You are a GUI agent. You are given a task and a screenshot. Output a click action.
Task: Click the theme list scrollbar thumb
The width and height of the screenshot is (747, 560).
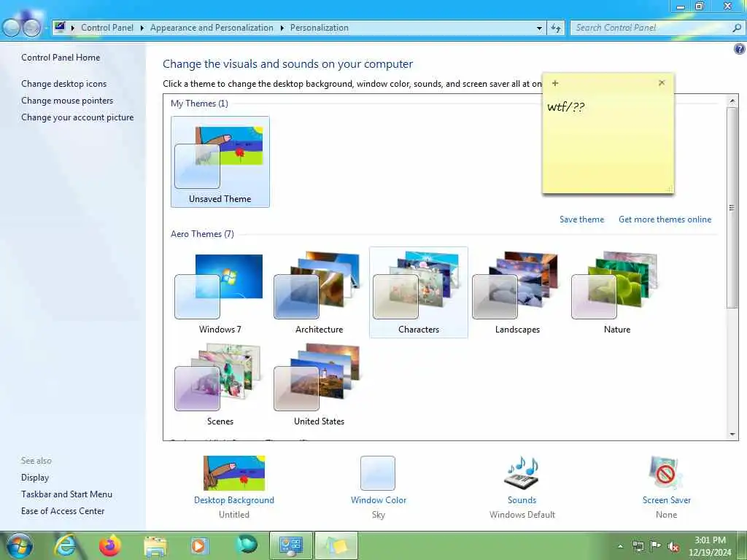[732, 208]
